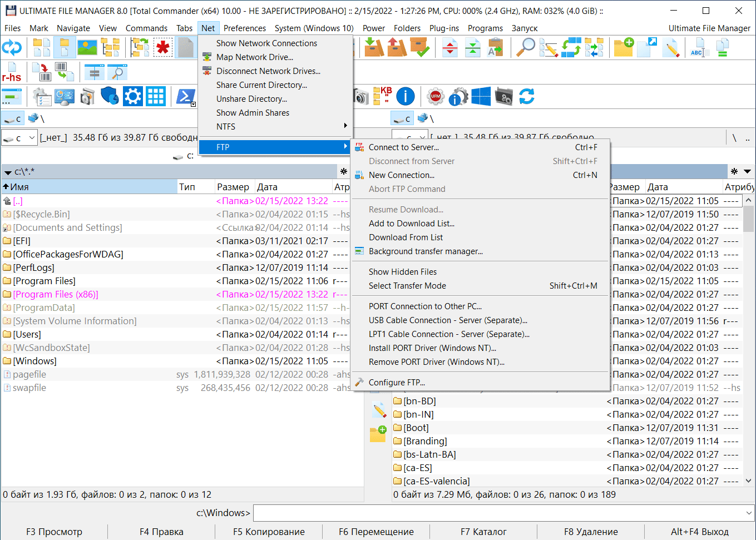
Task: Click the branch view icon with green arrow
Action: [x=140, y=48]
